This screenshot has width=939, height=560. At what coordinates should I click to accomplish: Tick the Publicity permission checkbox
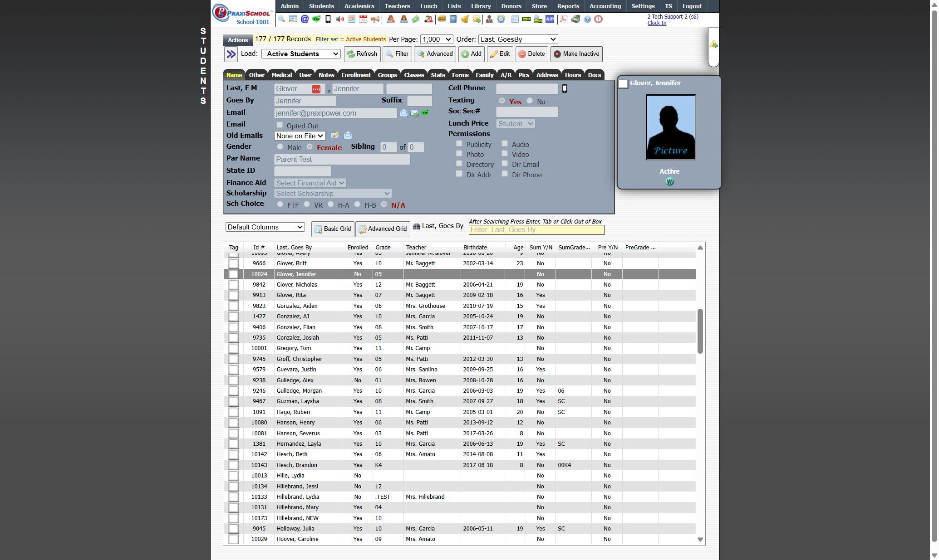click(x=459, y=144)
